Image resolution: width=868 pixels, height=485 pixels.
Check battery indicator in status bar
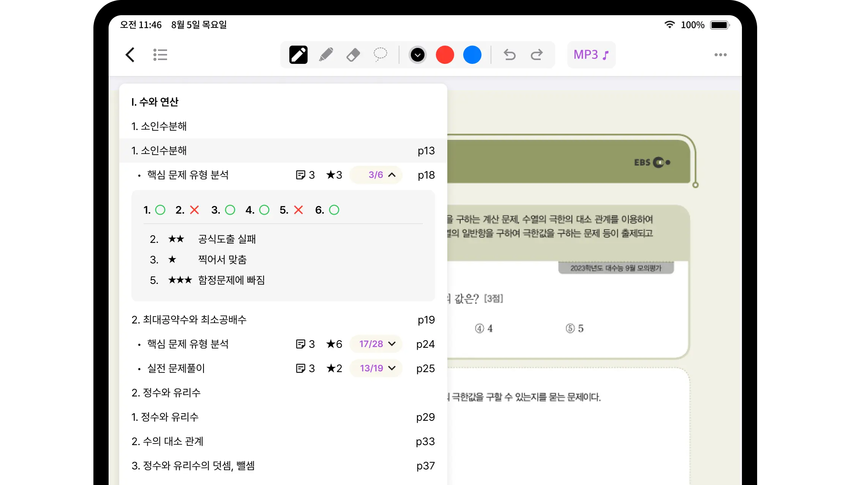point(720,25)
